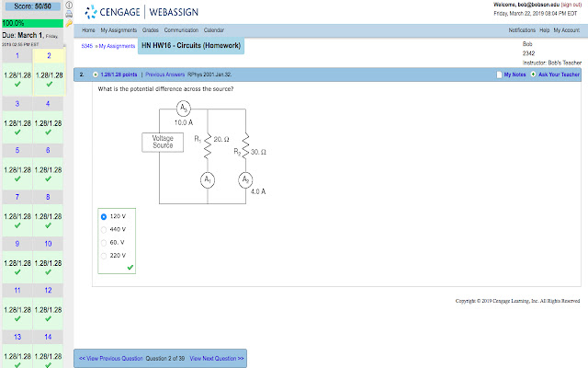This screenshot has height=368, width=588.
Task: Go to View Next Question
Action: 217,359
